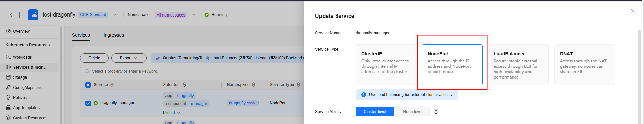The image size is (644, 124).
Task: Unfold the dragonfly-manager selector labels
Action: point(172,113)
